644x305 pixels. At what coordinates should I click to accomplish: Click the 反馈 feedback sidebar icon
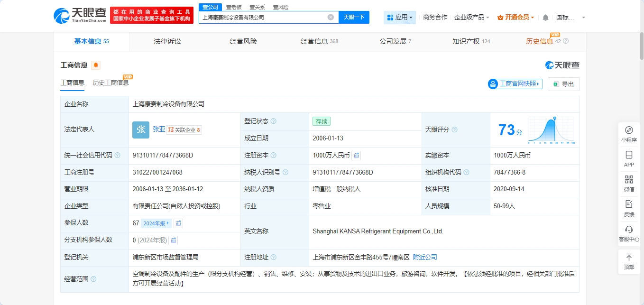(x=629, y=208)
